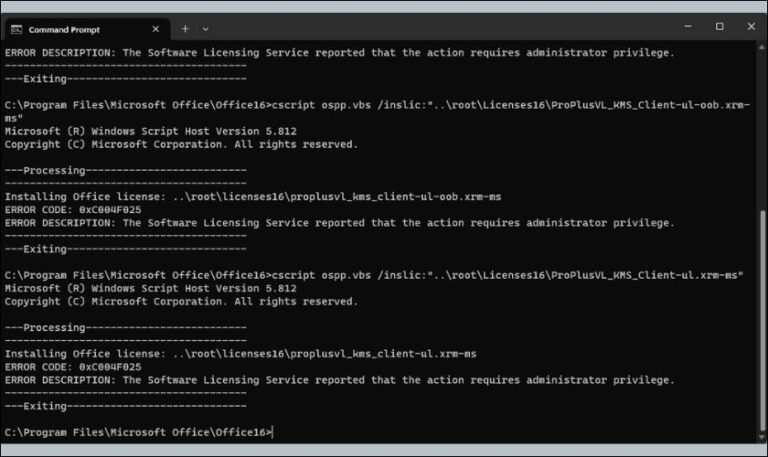Maximize the terminal window
Screen dimensions: 768x457
pos(720,26)
